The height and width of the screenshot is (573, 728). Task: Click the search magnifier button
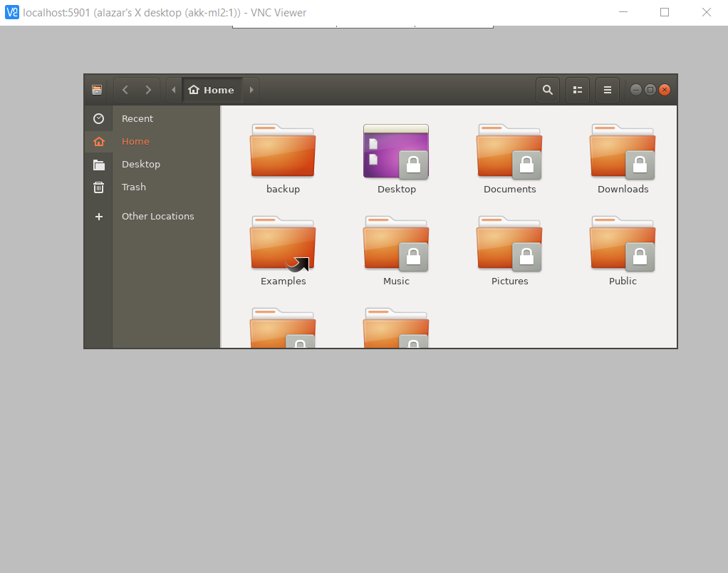[548, 90]
